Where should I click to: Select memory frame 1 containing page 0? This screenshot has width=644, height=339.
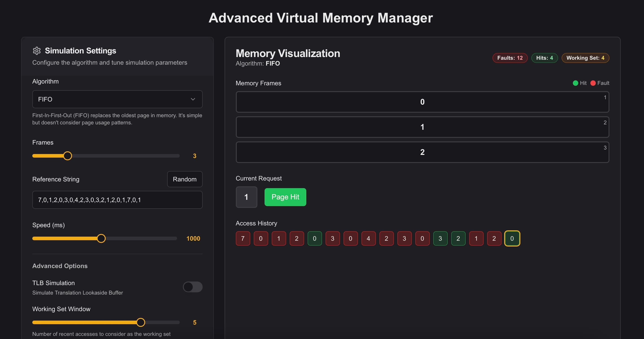422,102
